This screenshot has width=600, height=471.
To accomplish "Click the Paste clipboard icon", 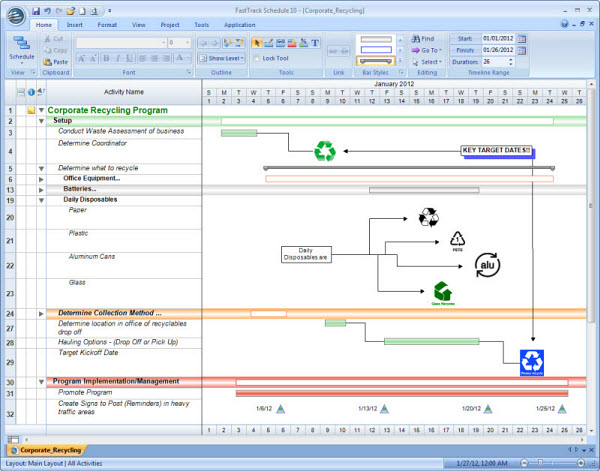I will tap(55, 62).
